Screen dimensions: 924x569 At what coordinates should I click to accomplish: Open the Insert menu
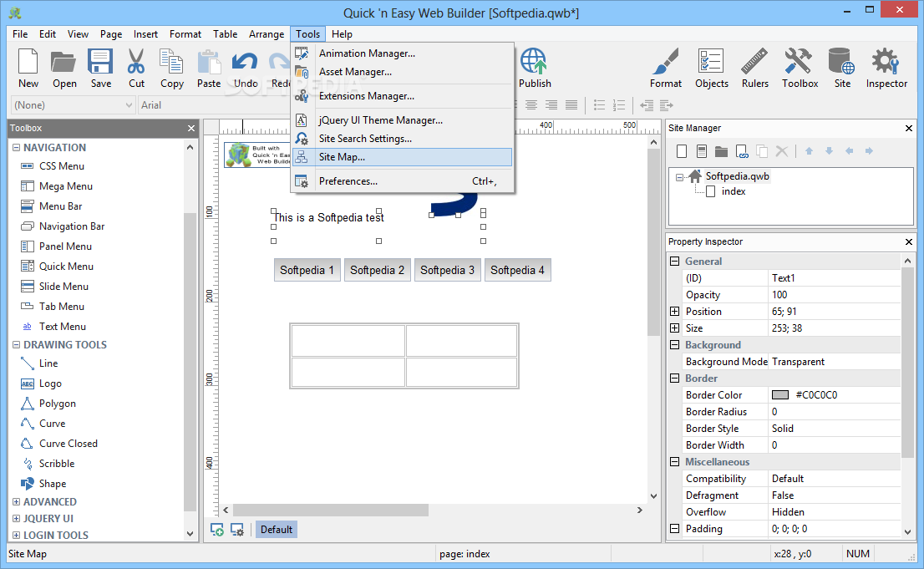145,34
